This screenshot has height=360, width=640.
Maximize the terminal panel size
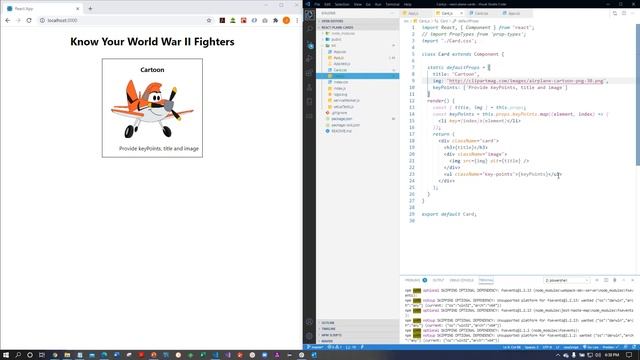tap(624, 280)
